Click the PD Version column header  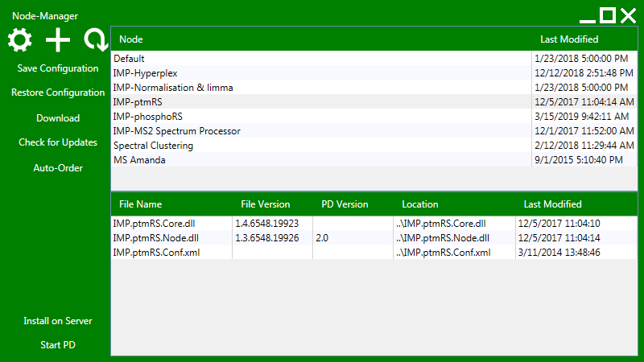click(345, 204)
